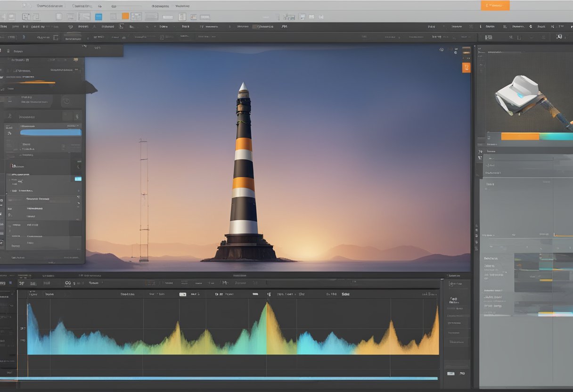Screen dimensions: 573x392
Task: Click the orange notification icon above the right panel
Action: click(467, 67)
